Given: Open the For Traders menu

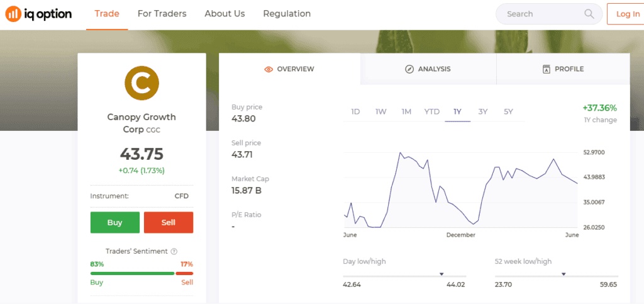Looking at the screenshot, I should (162, 14).
